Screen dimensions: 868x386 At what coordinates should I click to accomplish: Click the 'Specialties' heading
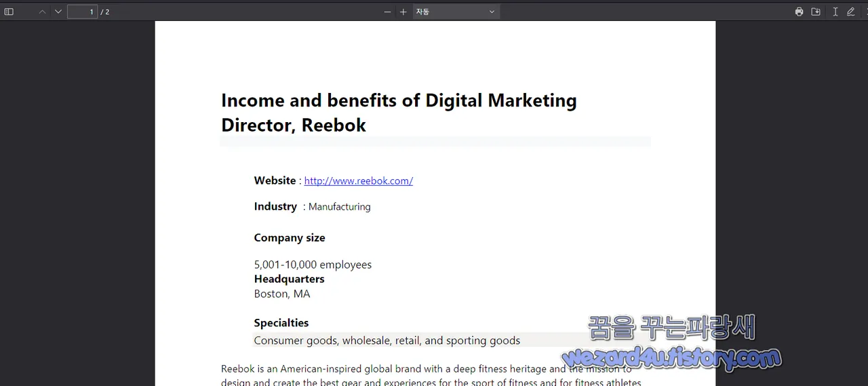[281, 323]
